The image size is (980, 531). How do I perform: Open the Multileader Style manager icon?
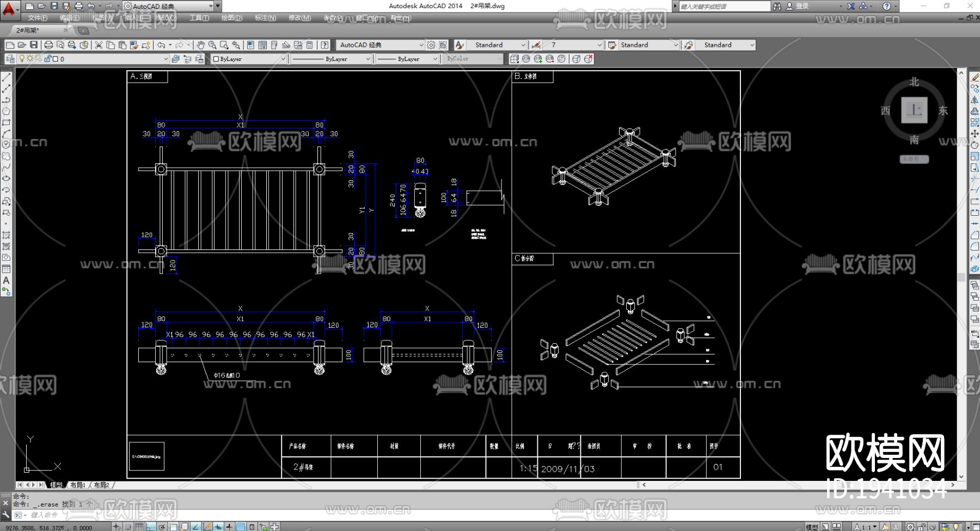[689, 45]
